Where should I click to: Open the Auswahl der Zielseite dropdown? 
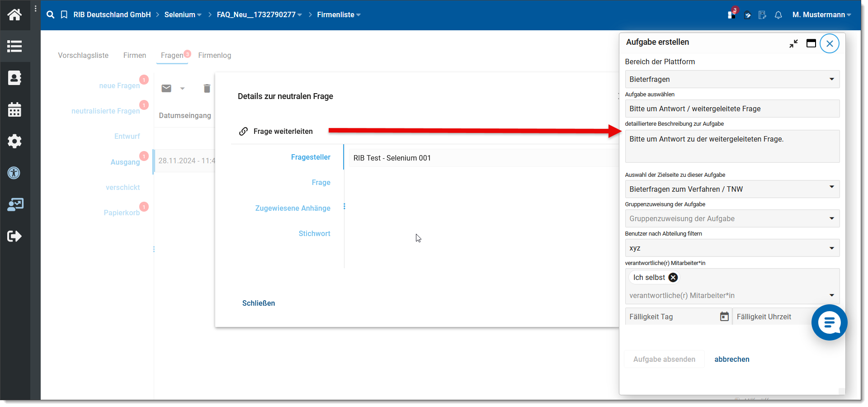click(832, 187)
